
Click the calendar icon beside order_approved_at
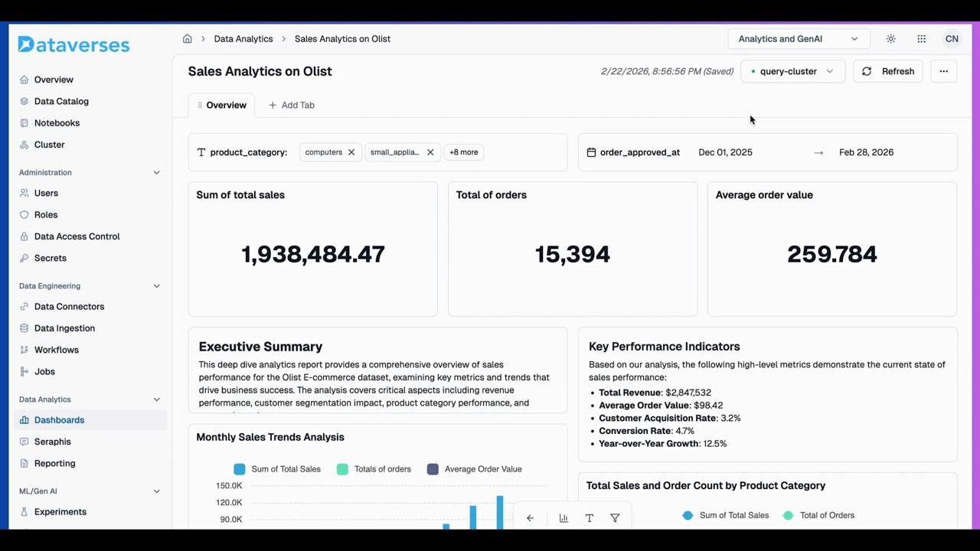591,152
